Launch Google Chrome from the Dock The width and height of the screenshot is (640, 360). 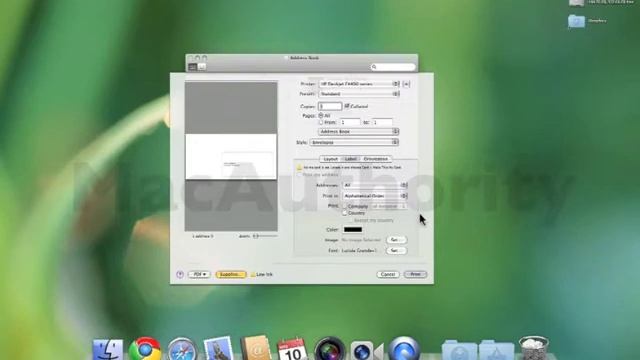[145, 349]
